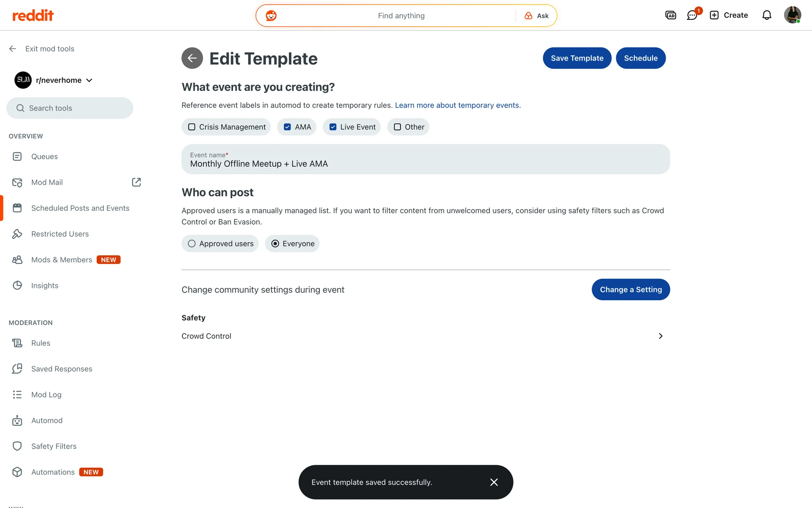The image size is (812, 508).
Task: Expand the r/neverhome community dropdown
Action: pyautogui.click(x=89, y=80)
